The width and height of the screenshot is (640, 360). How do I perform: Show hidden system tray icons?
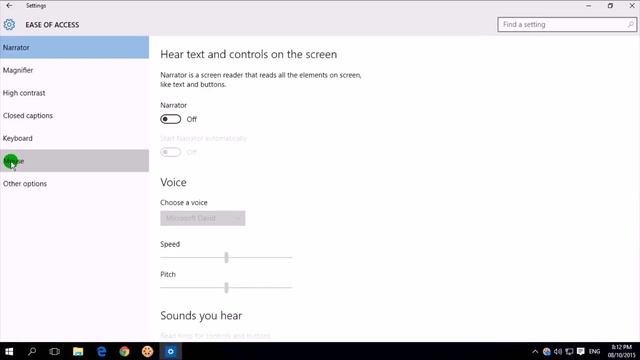click(535, 351)
